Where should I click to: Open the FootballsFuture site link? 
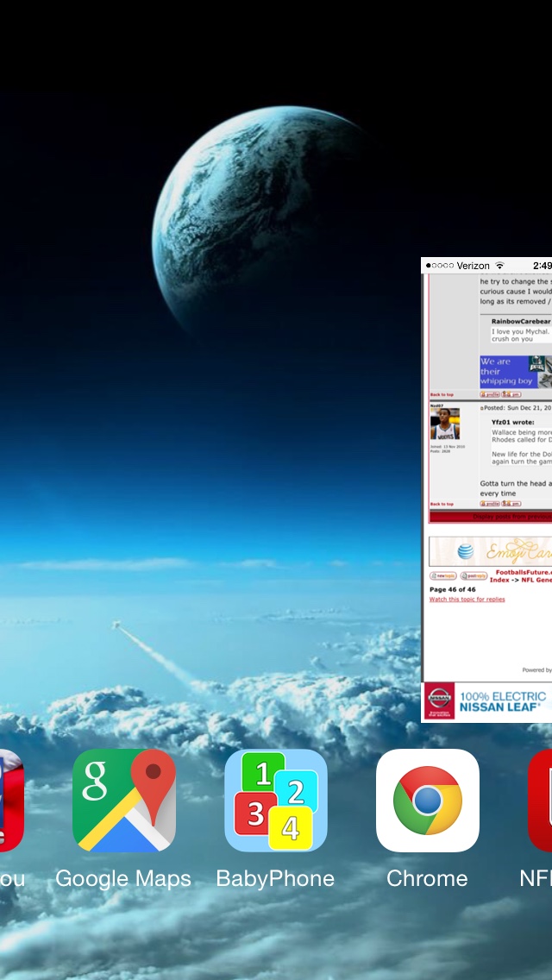524,572
